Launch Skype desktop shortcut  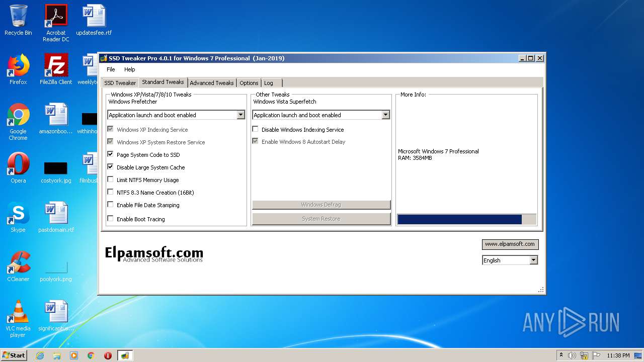click(x=18, y=217)
